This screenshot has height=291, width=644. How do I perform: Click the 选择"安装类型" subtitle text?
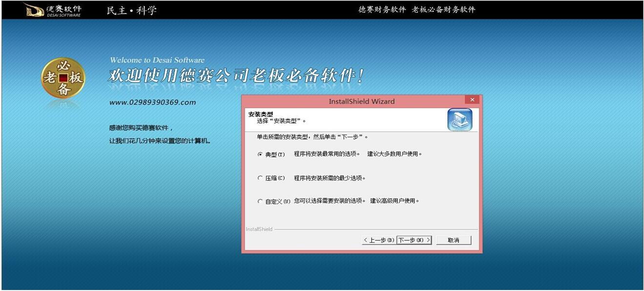[x=282, y=120]
